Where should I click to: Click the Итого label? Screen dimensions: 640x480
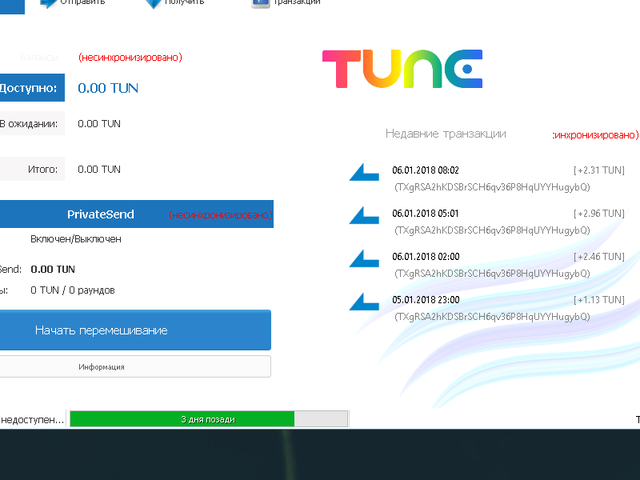[32, 169]
